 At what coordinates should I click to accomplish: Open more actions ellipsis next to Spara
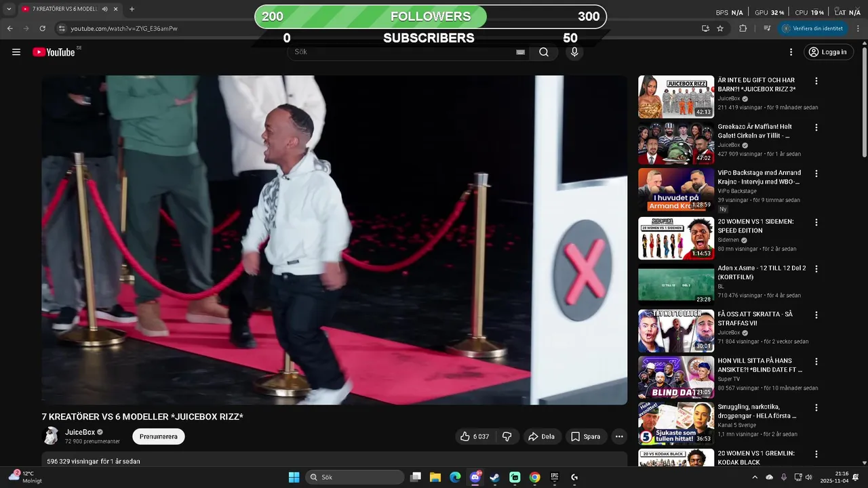click(x=619, y=436)
